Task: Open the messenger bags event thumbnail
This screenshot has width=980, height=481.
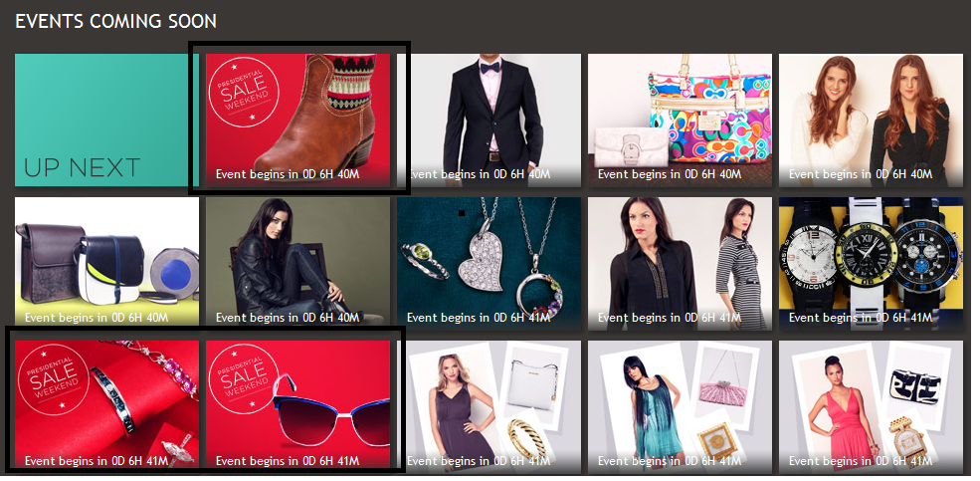Action: coord(106,263)
